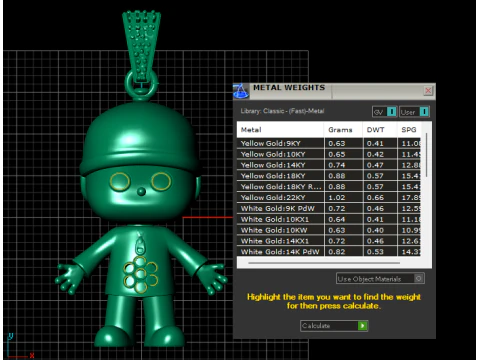Select the Yellow Gold:9KY row
Viewport: 480px width, 360px height.
pyautogui.click(x=329, y=143)
